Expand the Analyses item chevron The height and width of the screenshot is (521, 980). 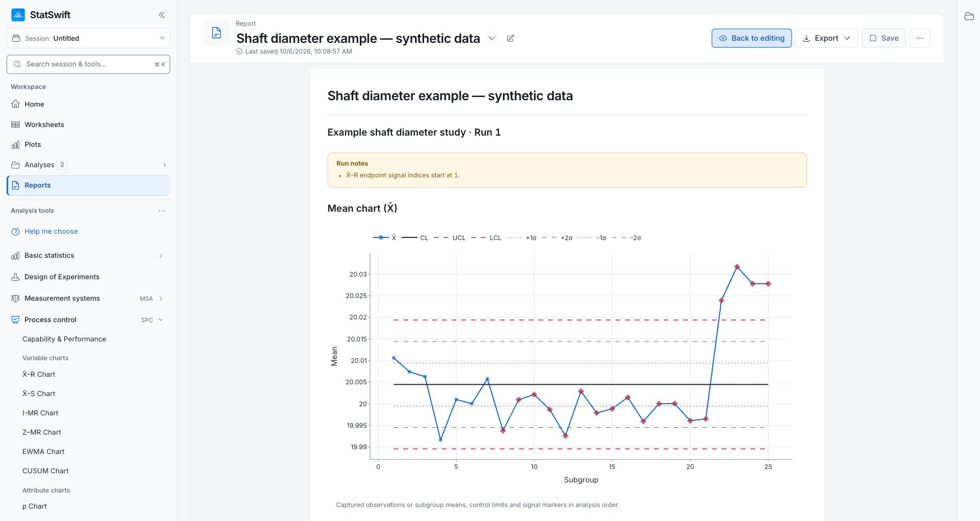(164, 165)
